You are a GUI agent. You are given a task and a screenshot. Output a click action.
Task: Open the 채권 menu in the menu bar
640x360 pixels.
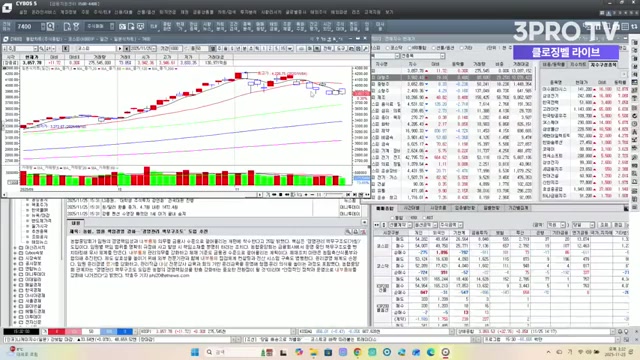(184, 13)
